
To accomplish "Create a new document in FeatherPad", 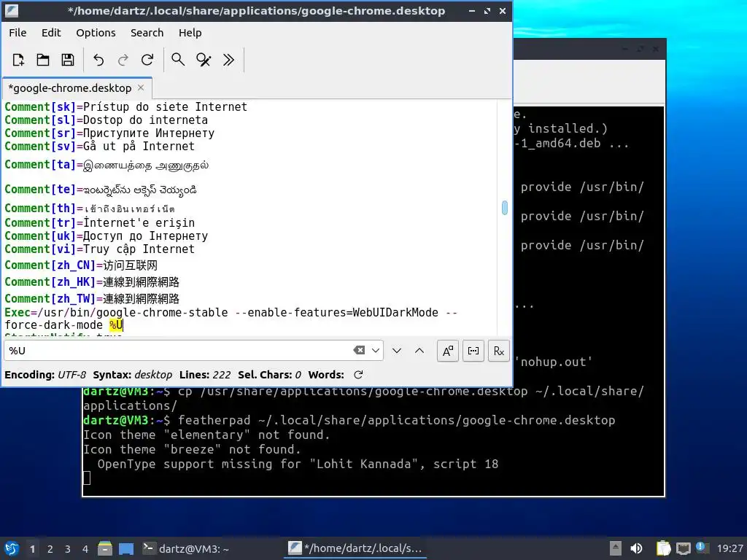I will pos(18,60).
